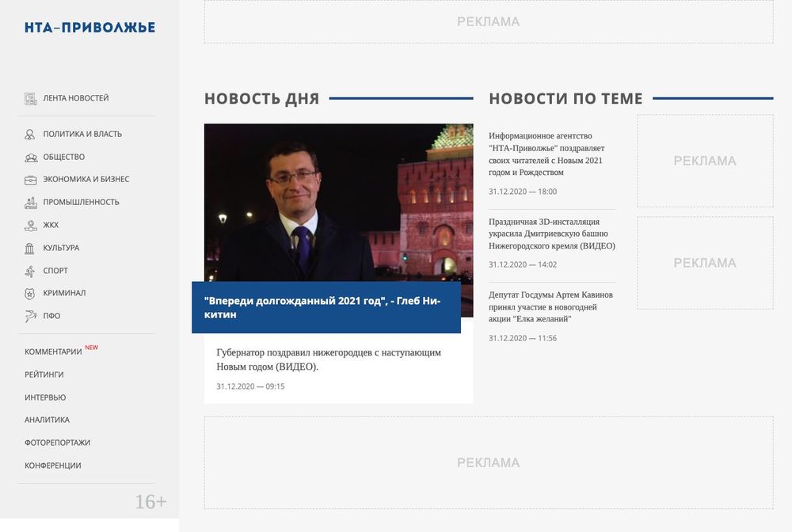
Task: Open the governor photo in Новость дня
Action: point(338,203)
